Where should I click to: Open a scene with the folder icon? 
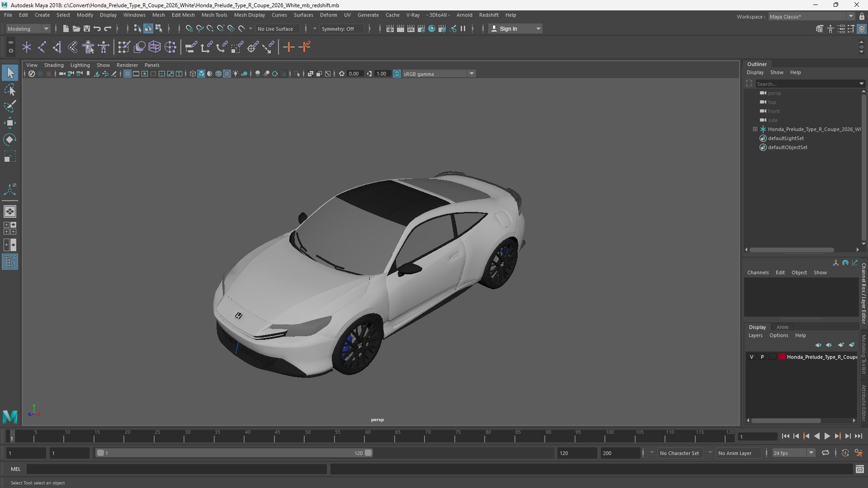76,28
